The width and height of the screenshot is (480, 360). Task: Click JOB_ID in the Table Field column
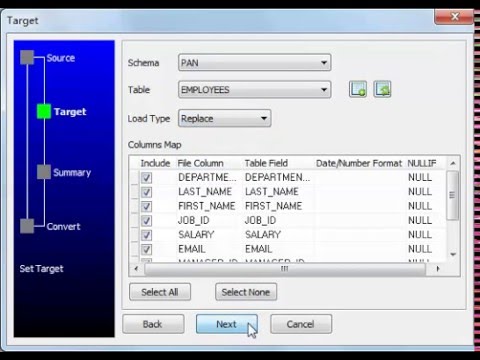pos(260,220)
